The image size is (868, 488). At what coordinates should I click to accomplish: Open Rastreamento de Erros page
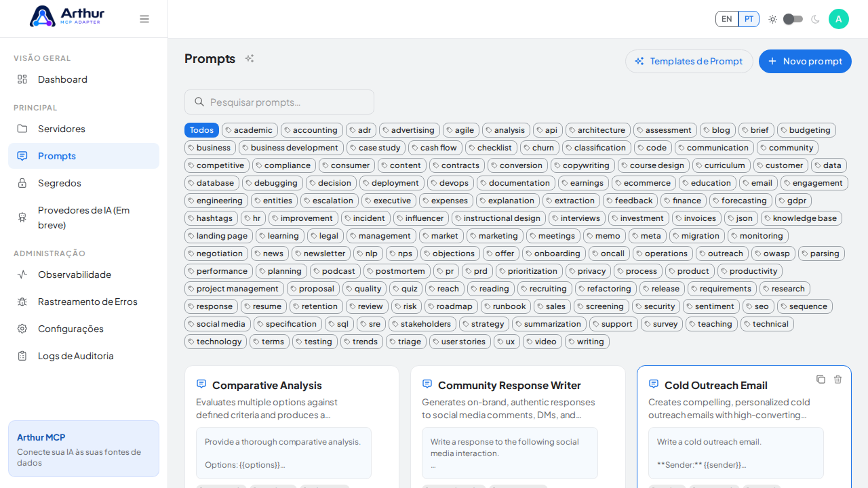[x=83, y=302]
